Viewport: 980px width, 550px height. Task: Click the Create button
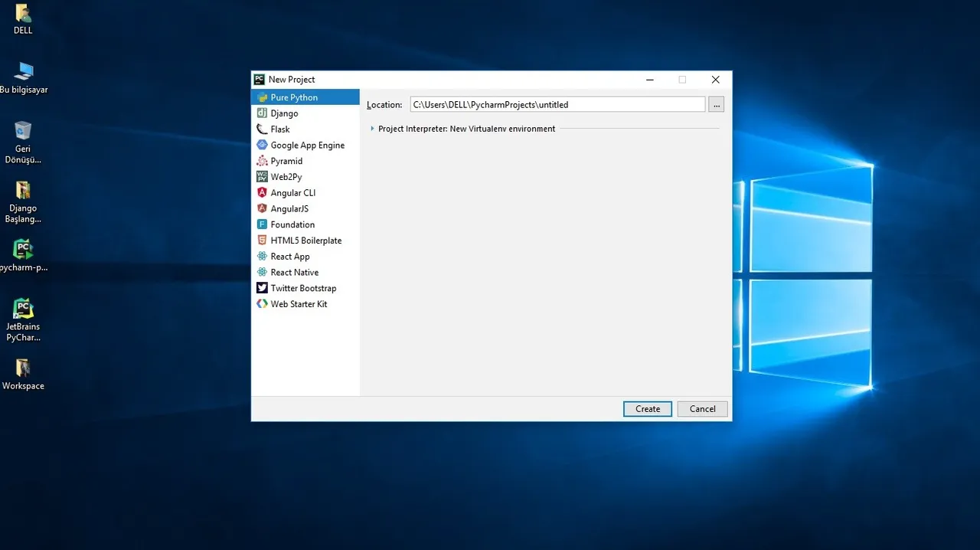(x=648, y=409)
